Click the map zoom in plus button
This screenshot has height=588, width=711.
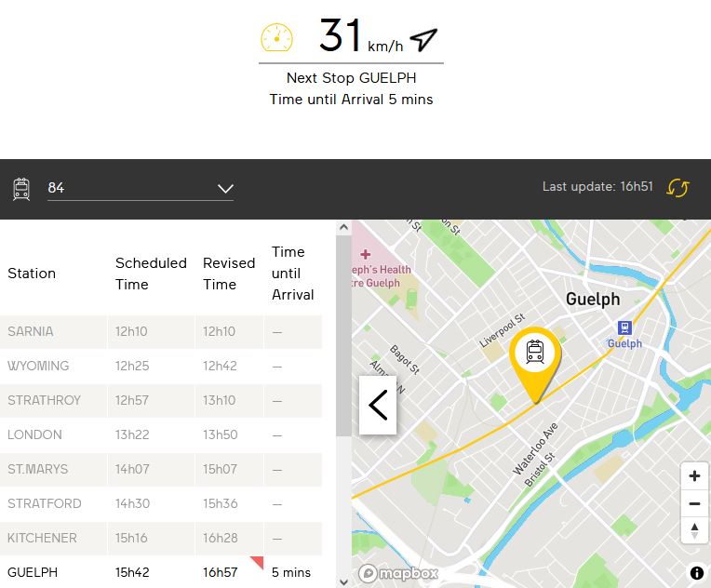(694, 476)
